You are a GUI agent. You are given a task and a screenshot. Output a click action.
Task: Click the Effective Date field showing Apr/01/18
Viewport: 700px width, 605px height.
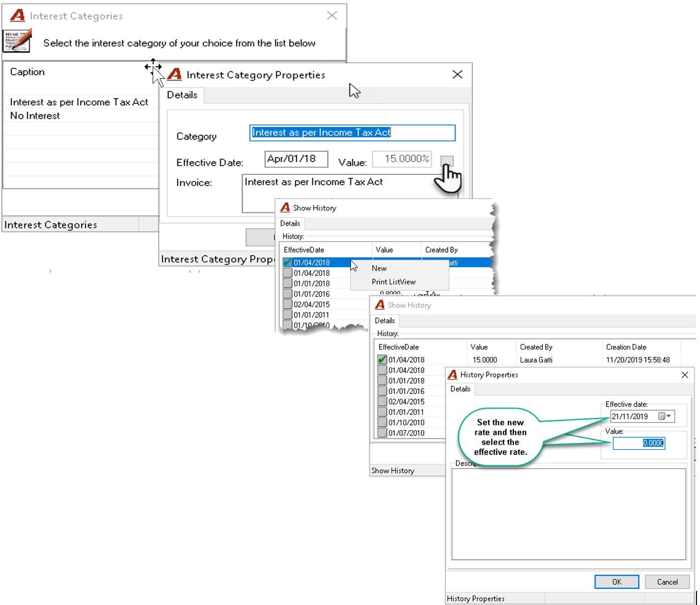pyautogui.click(x=296, y=159)
